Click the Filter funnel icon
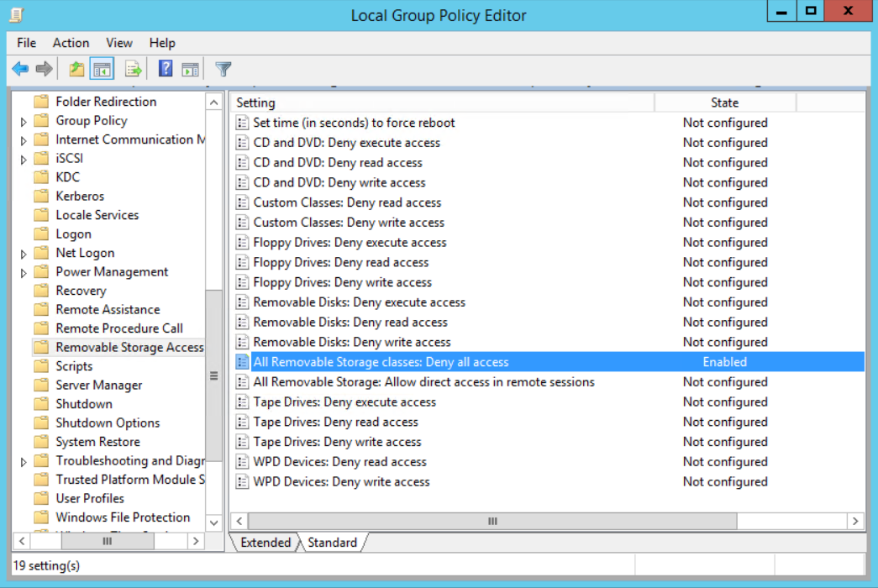This screenshot has width=878, height=588. (223, 69)
